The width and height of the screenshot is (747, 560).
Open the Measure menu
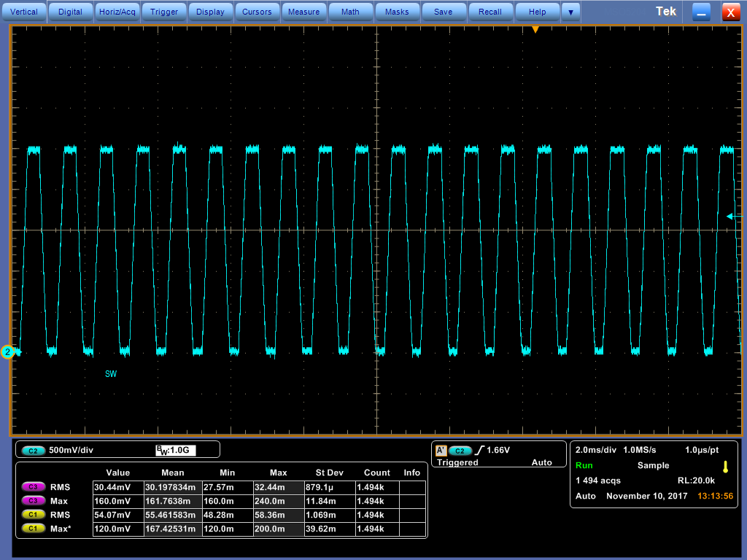[x=303, y=12]
